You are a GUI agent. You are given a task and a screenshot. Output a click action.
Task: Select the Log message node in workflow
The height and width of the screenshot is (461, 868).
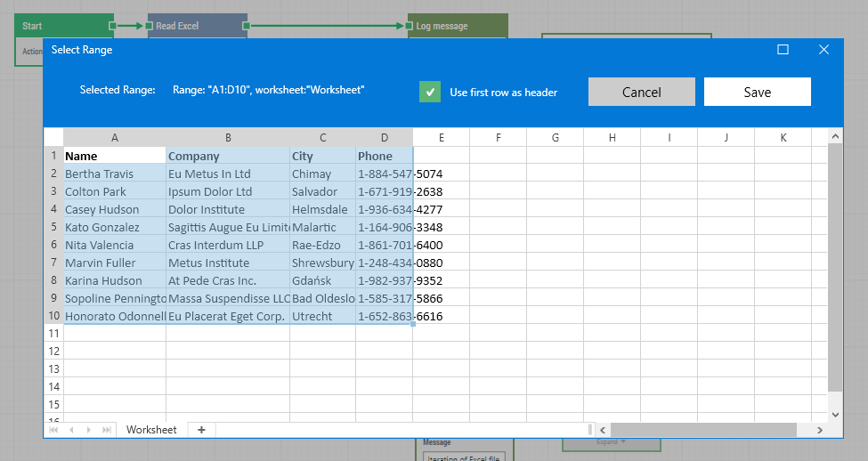(458, 26)
